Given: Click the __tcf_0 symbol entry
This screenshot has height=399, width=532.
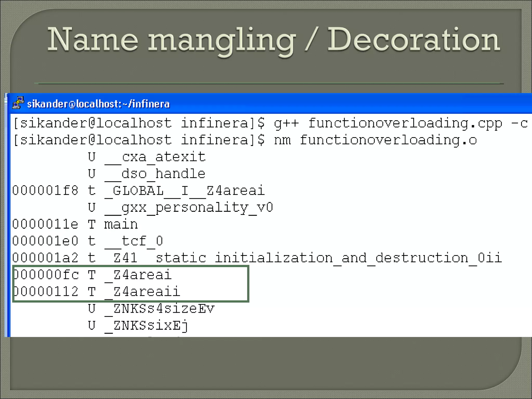Looking at the screenshot, I should (134, 241).
